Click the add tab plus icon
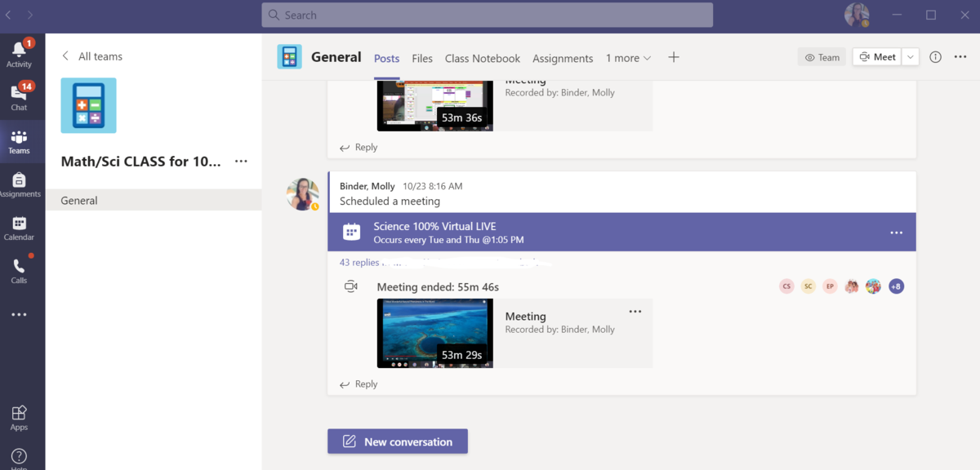 (673, 57)
